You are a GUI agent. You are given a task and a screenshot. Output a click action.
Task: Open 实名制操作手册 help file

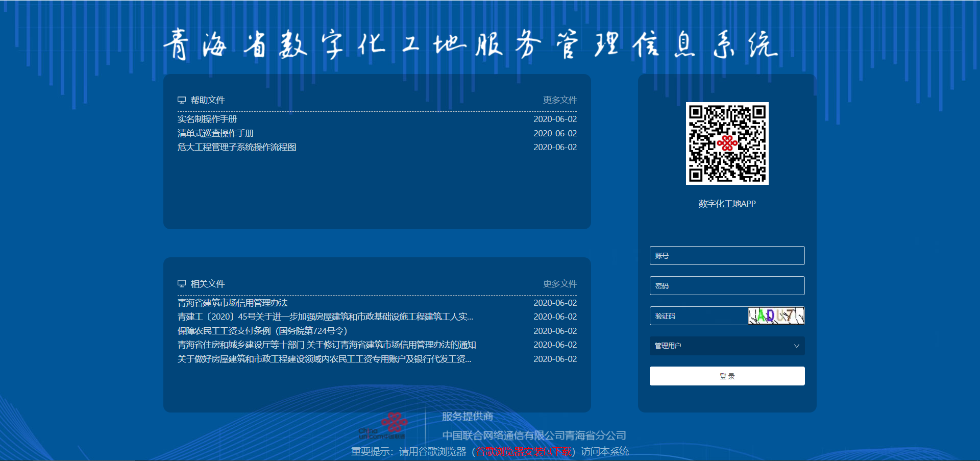pos(207,119)
